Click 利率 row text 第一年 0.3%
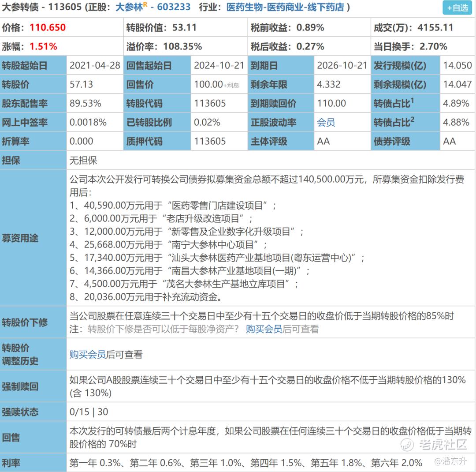Viewport: 476px width, 472px height. tap(95, 463)
